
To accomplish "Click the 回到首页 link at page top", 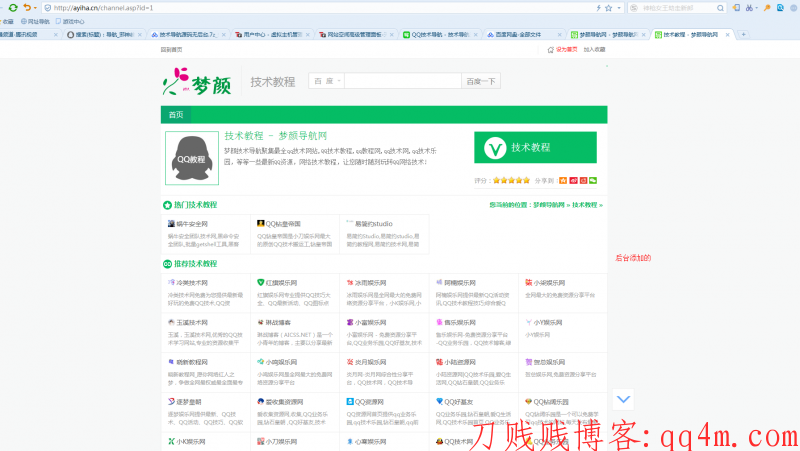I will click(x=171, y=49).
